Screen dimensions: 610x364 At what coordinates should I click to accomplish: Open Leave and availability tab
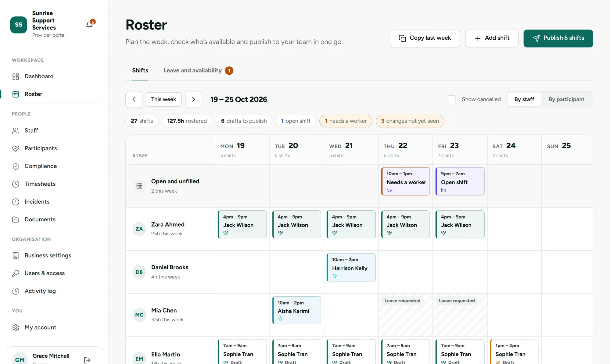(198, 70)
